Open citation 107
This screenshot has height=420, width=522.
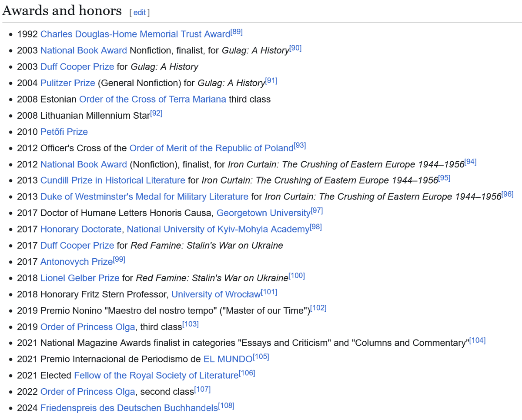[202, 389]
